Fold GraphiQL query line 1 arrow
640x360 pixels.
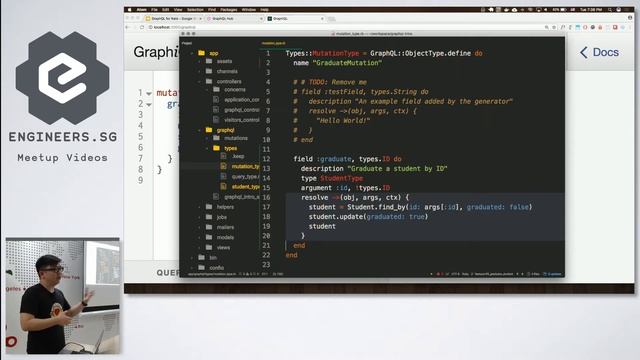click(x=149, y=94)
